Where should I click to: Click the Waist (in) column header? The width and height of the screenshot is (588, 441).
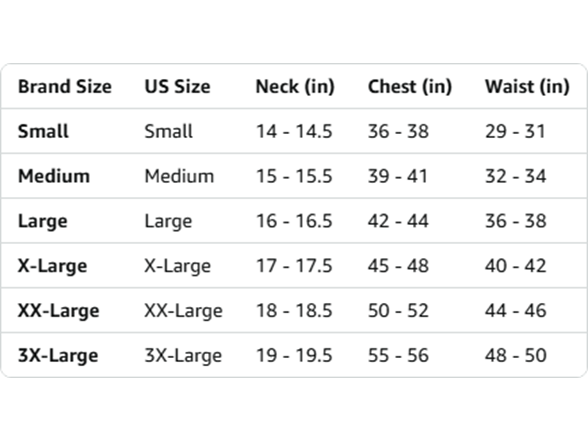point(527,87)
